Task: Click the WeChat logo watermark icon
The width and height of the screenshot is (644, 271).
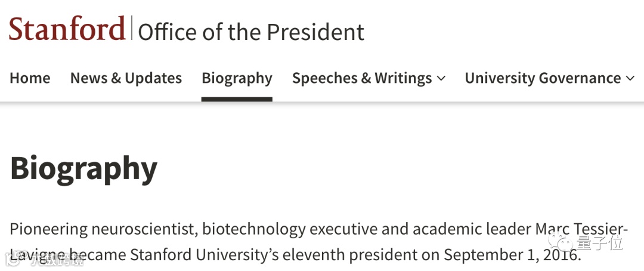Action: [561, 242]
